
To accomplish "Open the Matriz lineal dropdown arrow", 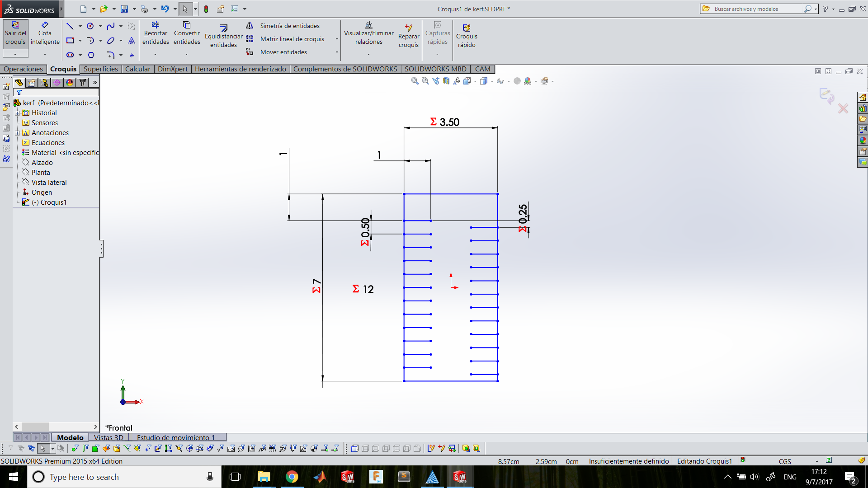I will click(x=337, y=39).
